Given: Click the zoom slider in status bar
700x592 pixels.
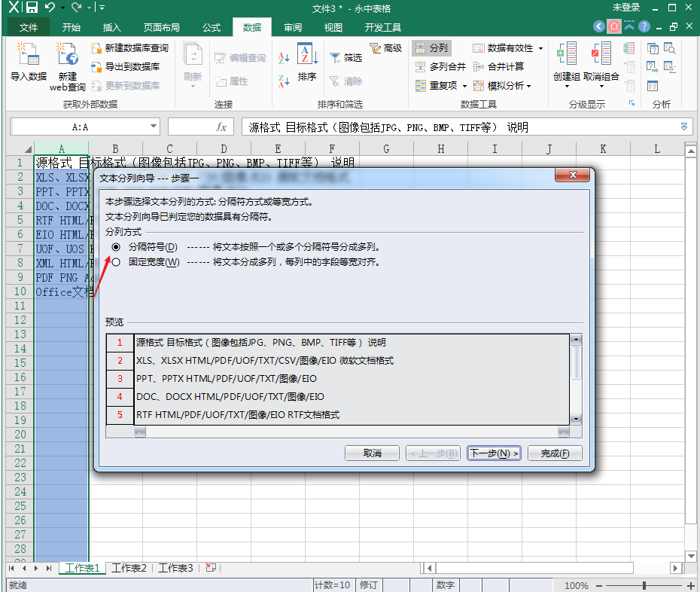Looking at the screenshot, I should (x=644, y=585).
